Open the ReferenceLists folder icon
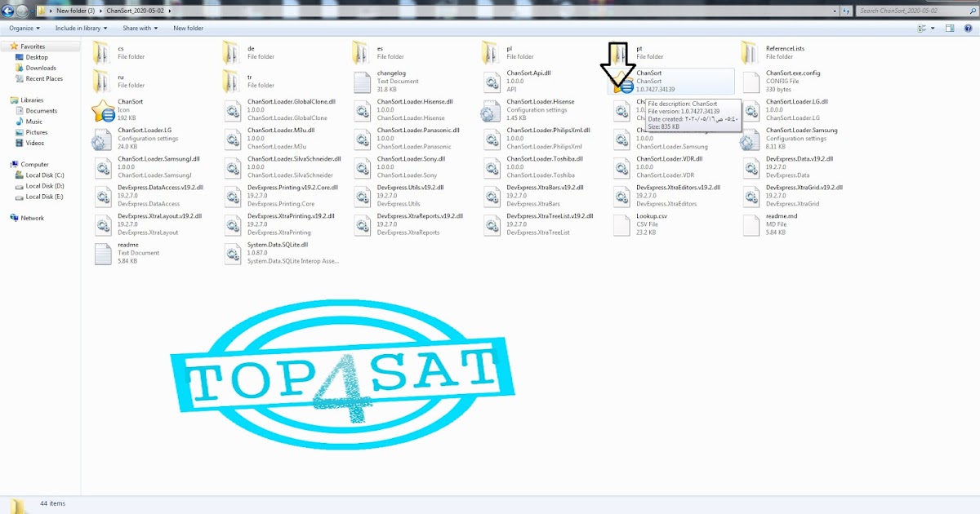 click(x=750, y=53)
